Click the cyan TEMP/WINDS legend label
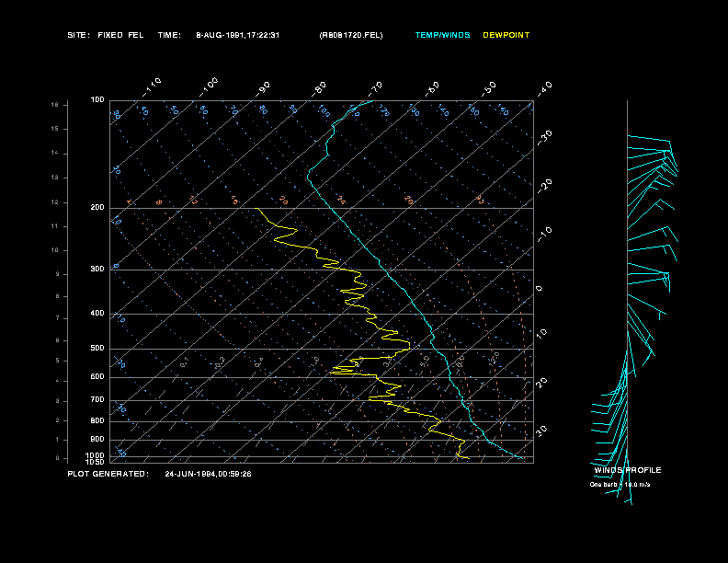 click(x=442, y=35)
